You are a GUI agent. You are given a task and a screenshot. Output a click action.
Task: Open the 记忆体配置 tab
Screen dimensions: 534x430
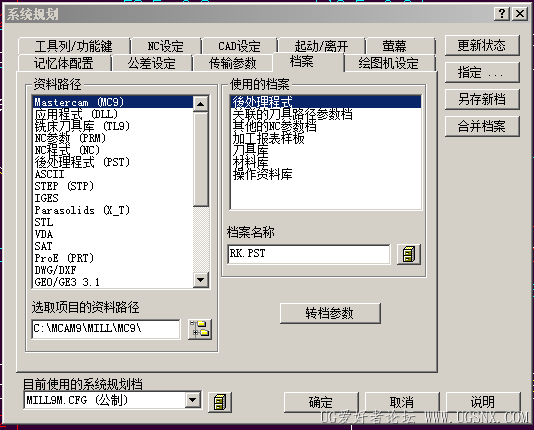tap(64, 63)
